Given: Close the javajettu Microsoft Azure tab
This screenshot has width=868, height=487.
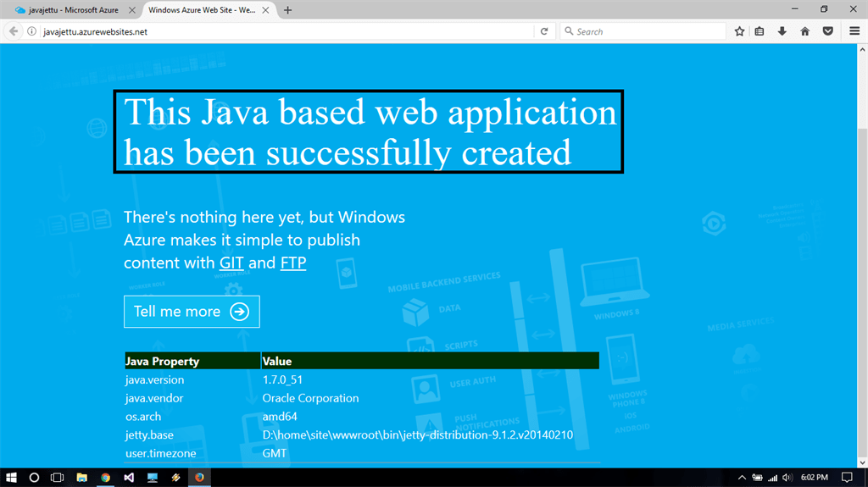Looking at the screenshot, I should pyautogui.click(x=131, y=10).
